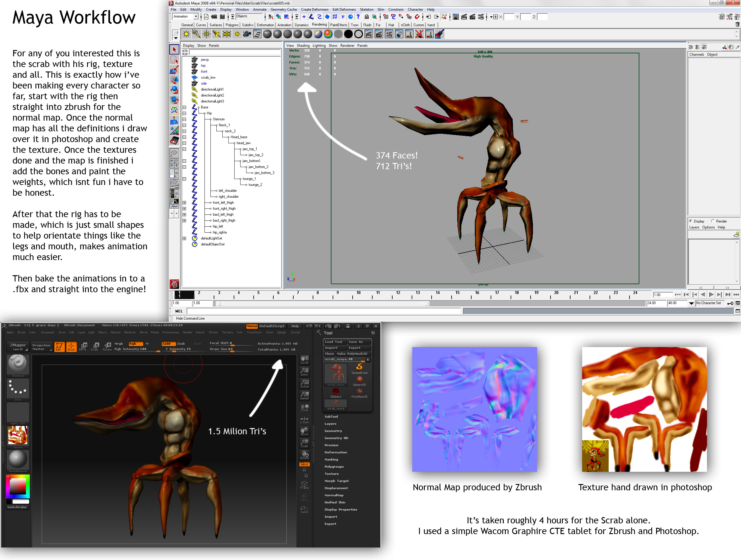Toggle the Rgb paint mode in ZBrush

coord(135,343)
